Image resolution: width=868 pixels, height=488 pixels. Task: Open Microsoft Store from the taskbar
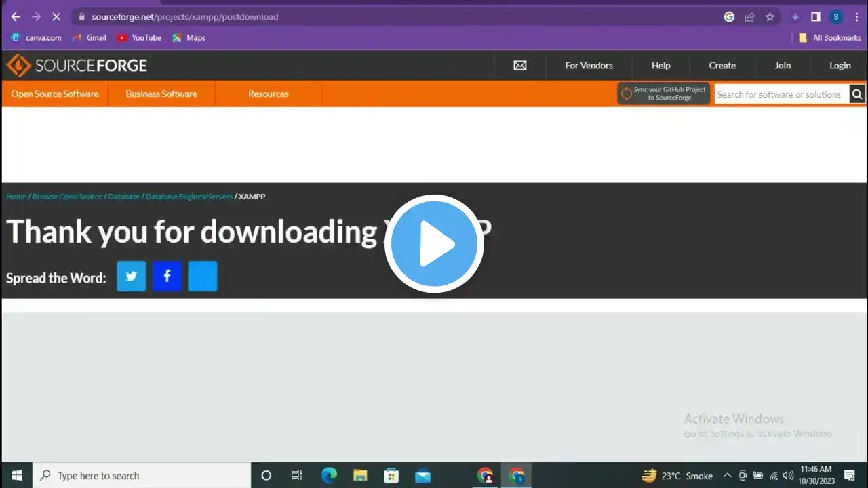pos(391,475)
